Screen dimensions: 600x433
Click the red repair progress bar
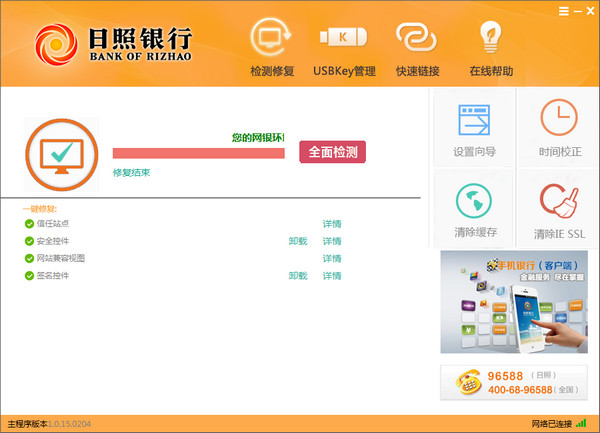point(199,153)
